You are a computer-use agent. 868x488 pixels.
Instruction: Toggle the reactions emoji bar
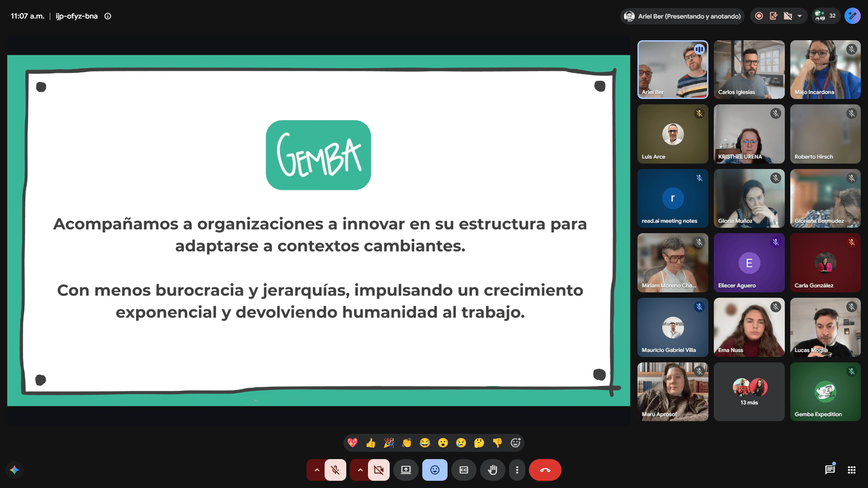(x=435, y=470)
